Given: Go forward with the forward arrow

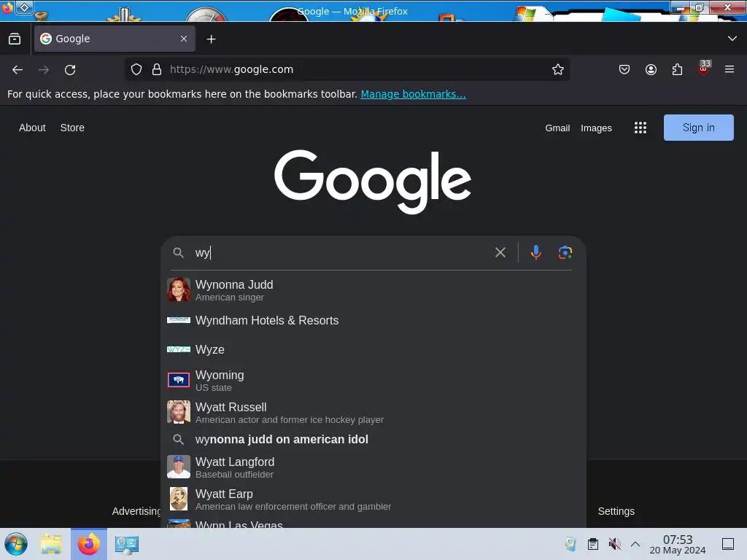Looking at the screenshot, I should click(44, 69).
